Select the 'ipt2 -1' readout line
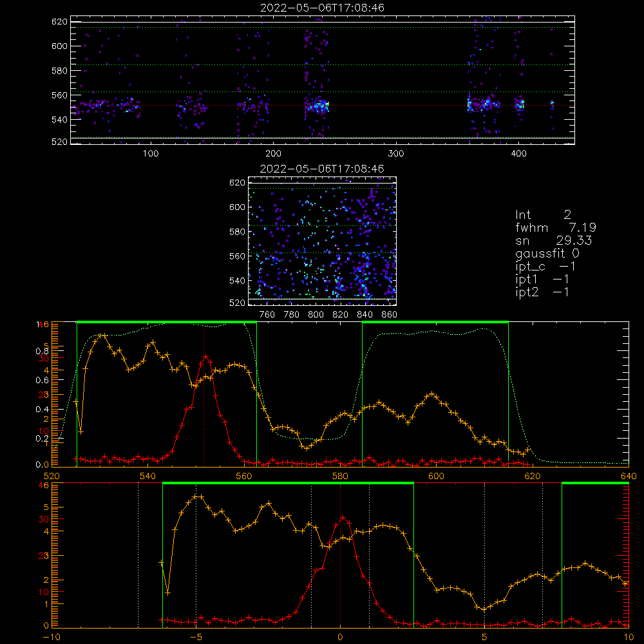The height and width of the screenshot is (644, 644). point(542,292)
